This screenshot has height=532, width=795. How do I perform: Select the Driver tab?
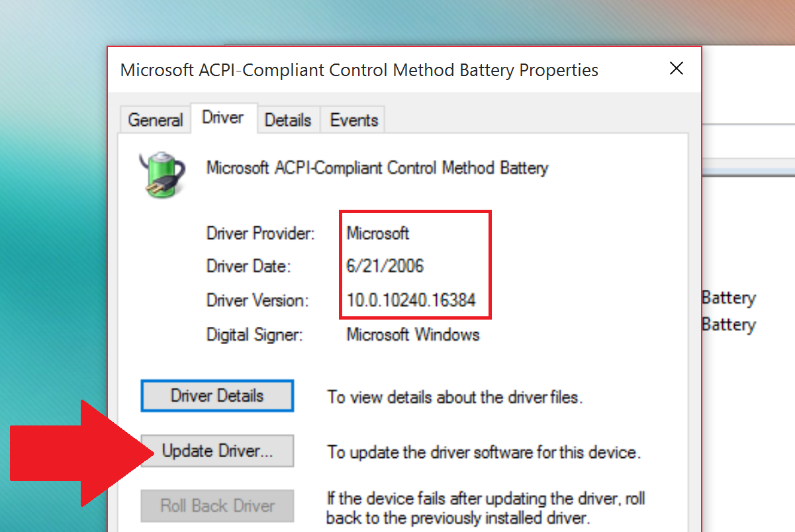point(223,118)
